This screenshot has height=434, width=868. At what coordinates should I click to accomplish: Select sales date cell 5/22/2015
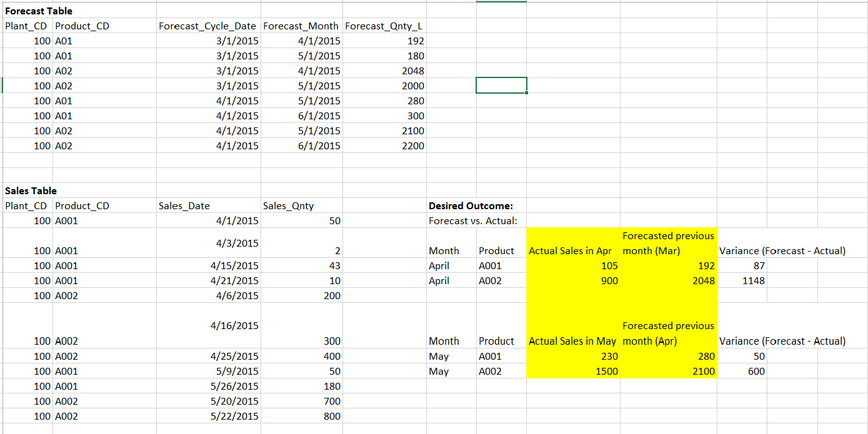(208, 416)
